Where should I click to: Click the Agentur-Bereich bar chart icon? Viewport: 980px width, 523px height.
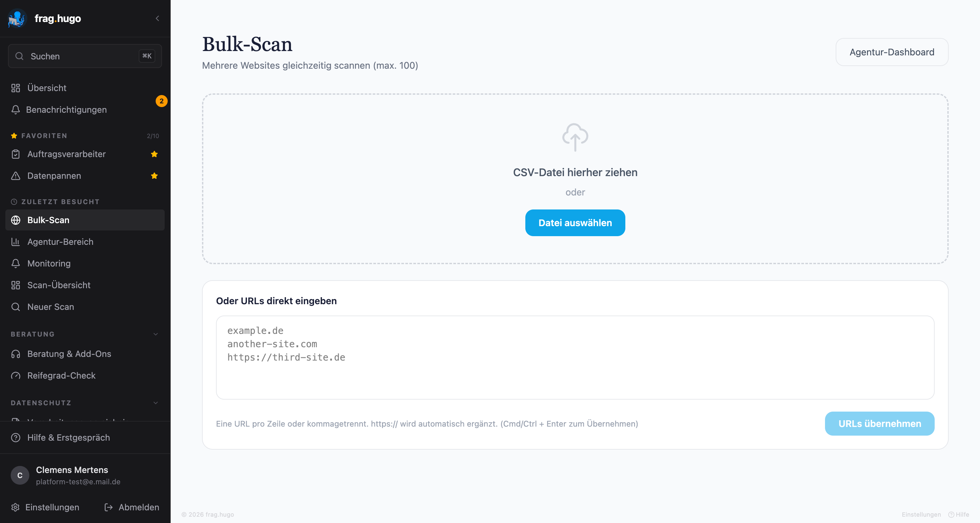click(16, 242)
